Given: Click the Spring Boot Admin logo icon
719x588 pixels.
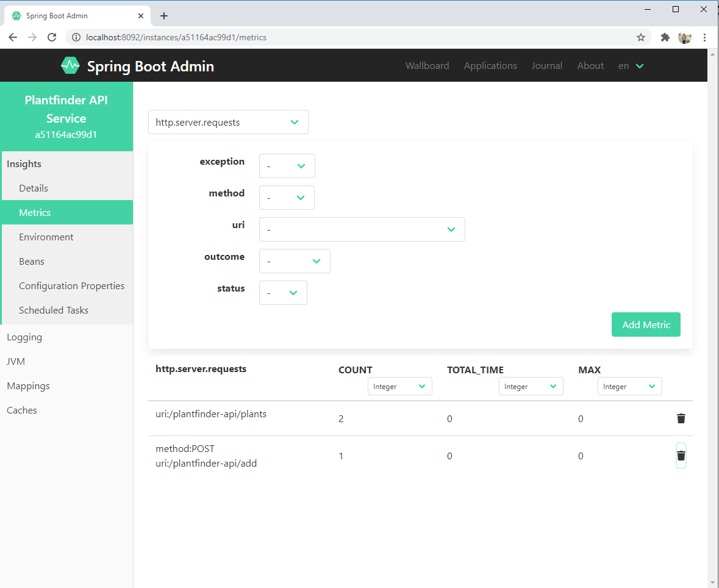Looking at the screenshot, I should pyautogui.click(x=70, y=65).
